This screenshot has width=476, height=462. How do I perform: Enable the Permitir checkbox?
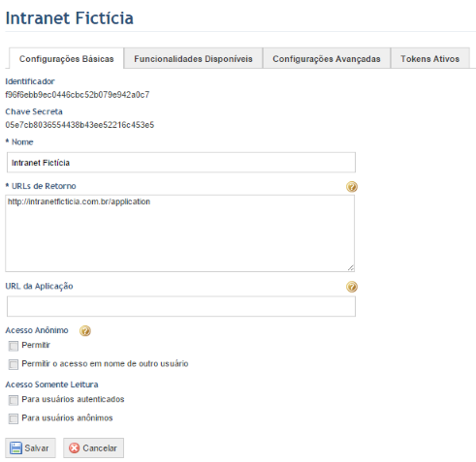(x=14, y=346)
